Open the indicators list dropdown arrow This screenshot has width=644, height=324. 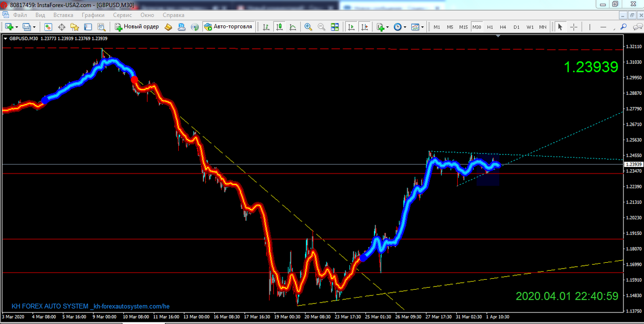tap(388, 27)
